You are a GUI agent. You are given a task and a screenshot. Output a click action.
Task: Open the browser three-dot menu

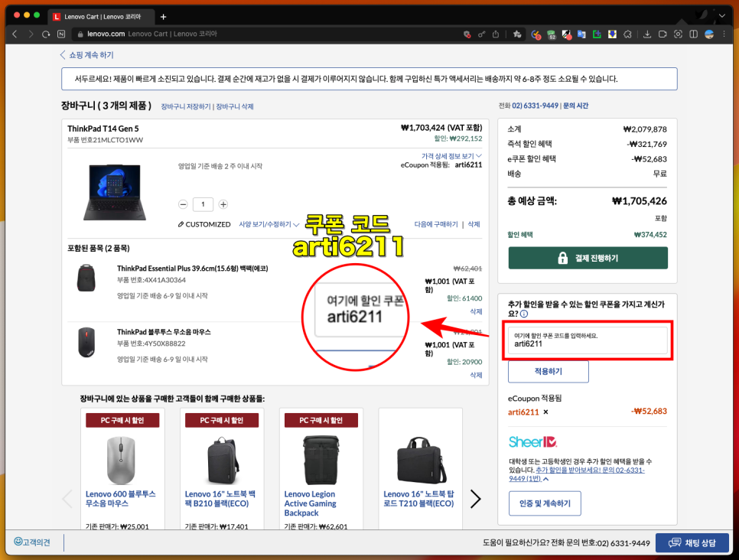click(x=724, y=34)
